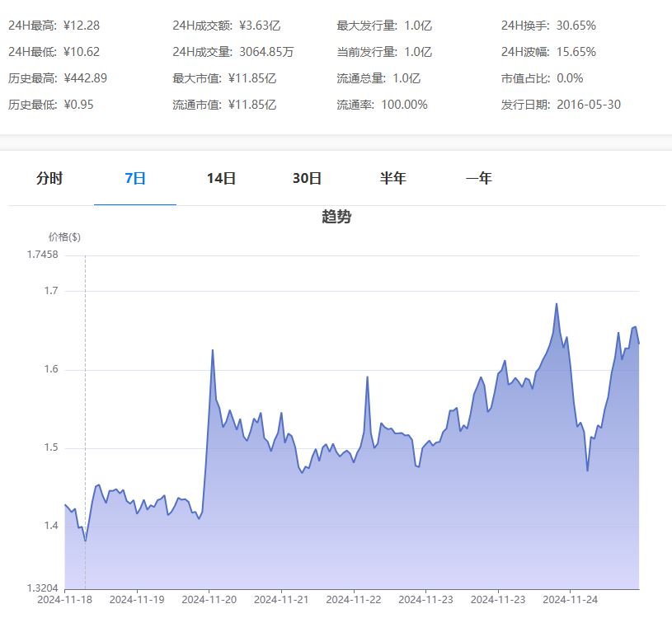The image size is (672, 618).
Task: Open the 14日 trend view
Action: click(x=221, y=177)
